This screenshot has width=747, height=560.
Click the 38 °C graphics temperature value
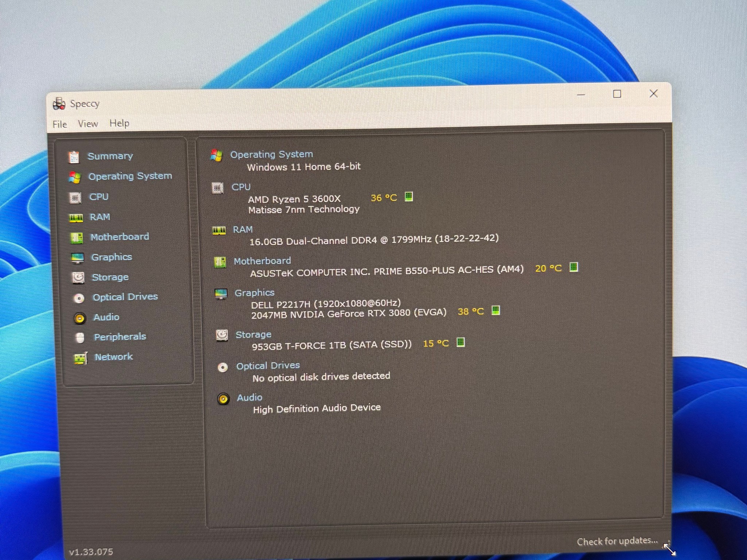[x=471, y=312]
